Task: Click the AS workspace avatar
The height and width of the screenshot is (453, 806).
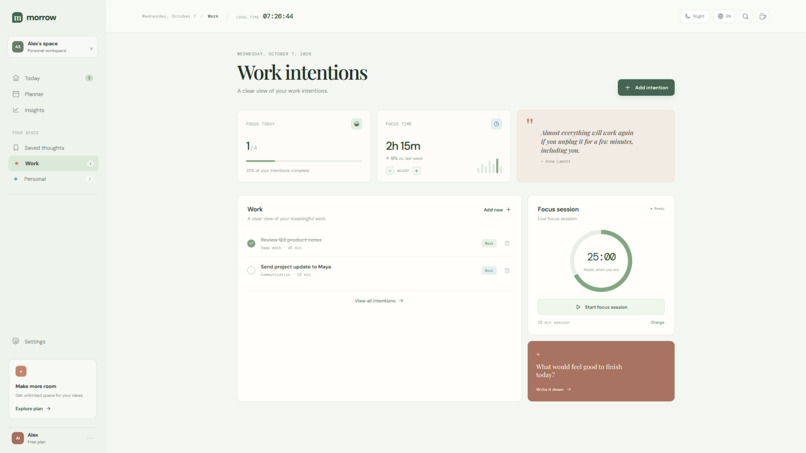Action: (x=18, y=47)
